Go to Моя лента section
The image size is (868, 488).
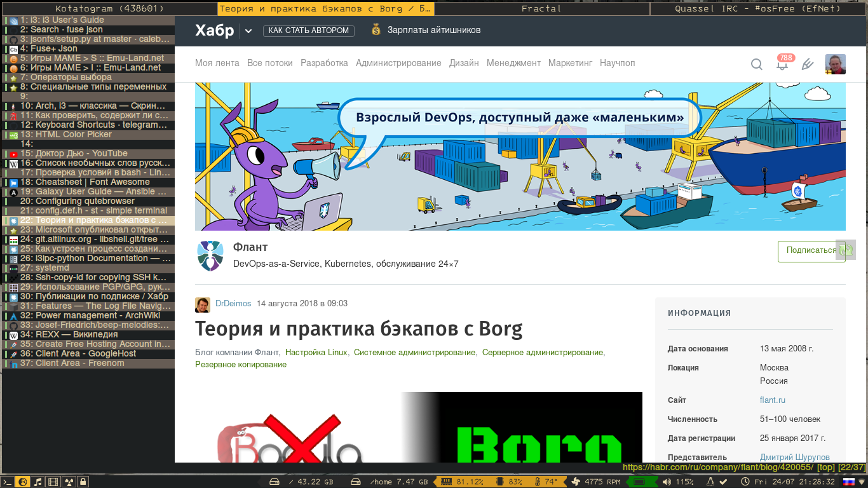pyautogui.click(x=217, y=63)
